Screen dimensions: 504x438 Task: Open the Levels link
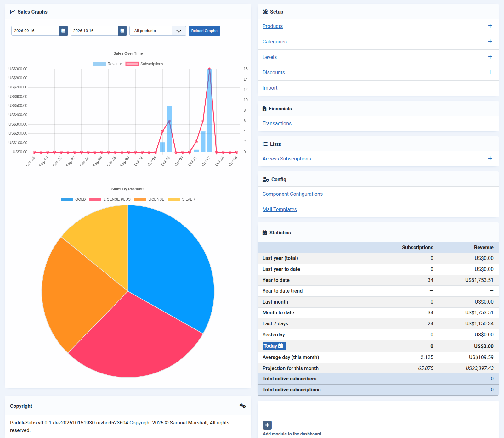tap(270, 57)
